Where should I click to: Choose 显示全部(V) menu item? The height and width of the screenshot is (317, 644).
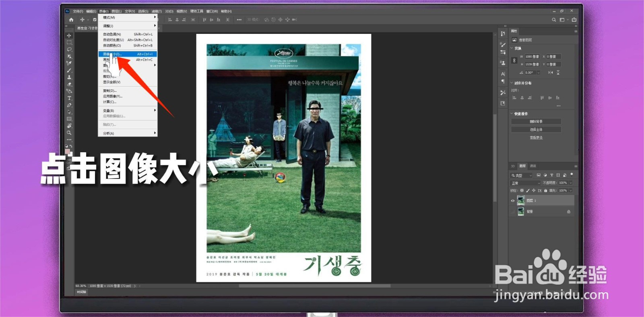click(128, 82)
